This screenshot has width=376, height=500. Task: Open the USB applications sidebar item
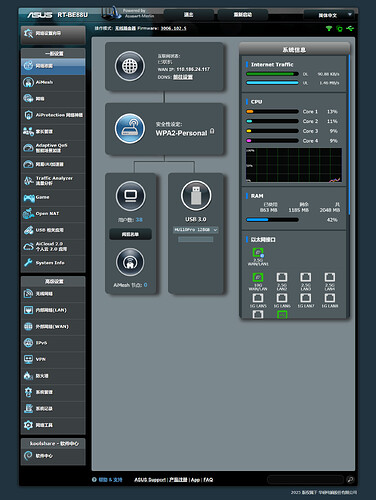(x=53, y=230)
